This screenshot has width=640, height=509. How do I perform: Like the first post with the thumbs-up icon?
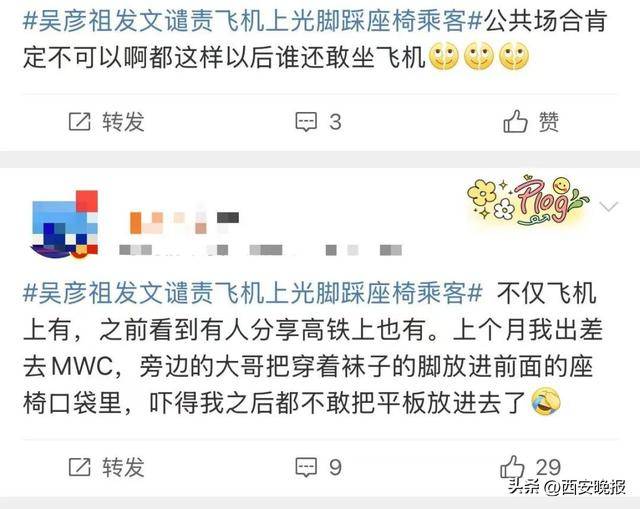(516, 121)
